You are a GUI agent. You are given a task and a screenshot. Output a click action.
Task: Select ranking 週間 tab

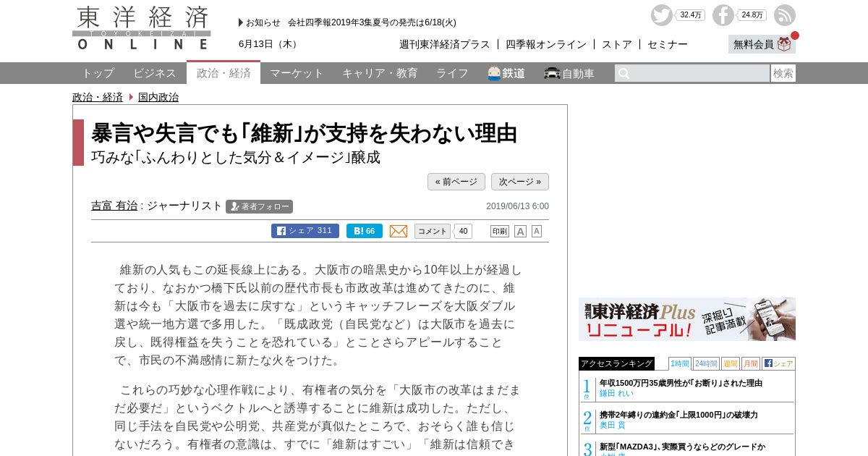[731, 363]
